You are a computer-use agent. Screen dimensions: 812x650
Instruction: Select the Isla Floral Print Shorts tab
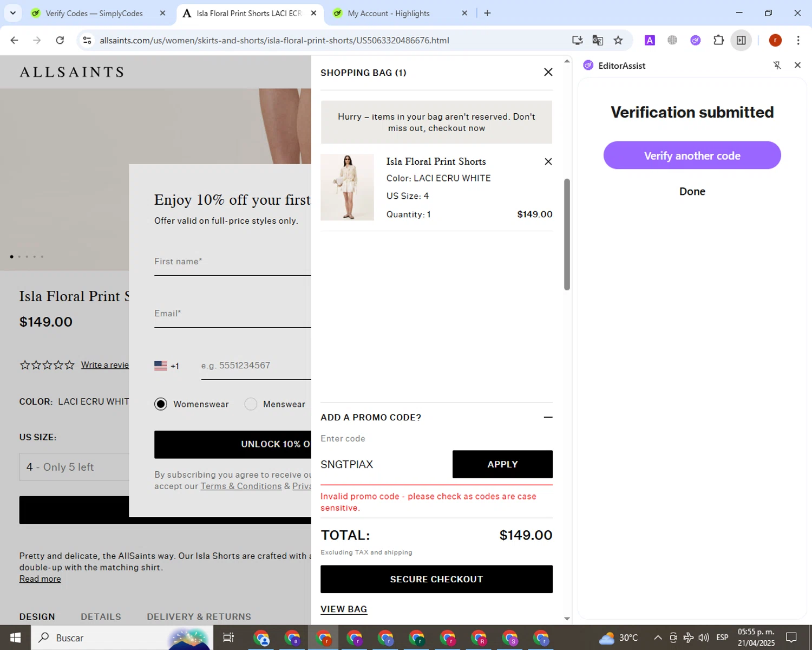point(248,14)
